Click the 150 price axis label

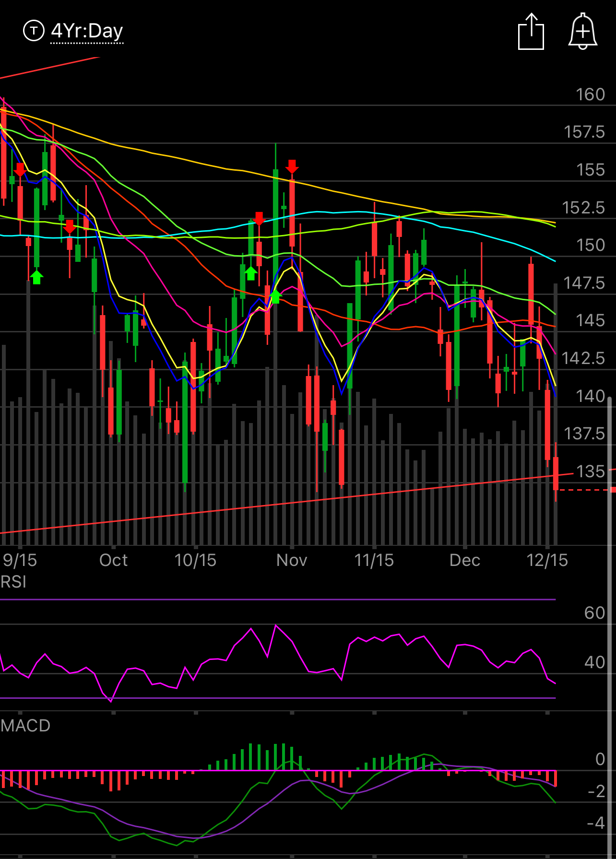[590, 245]
